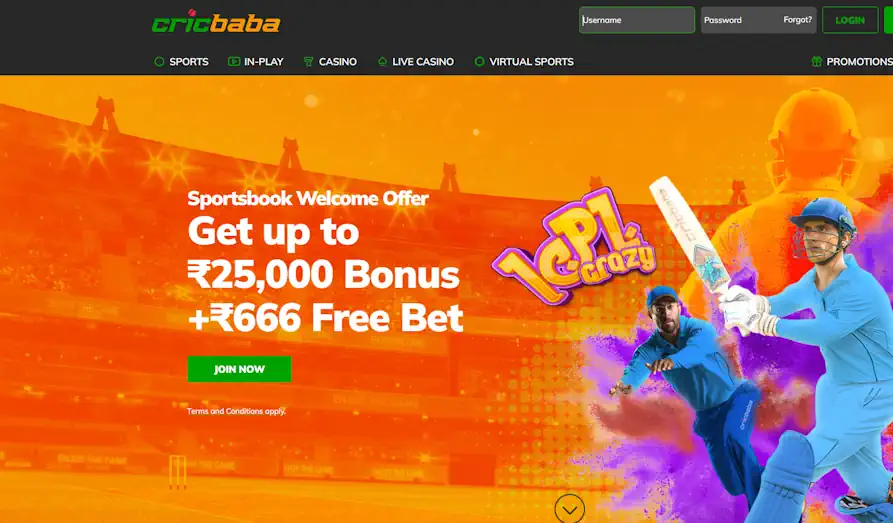This screenshot has width=893, height=523.
Task: Open the CASINO text label
Action: coord(338,62)
